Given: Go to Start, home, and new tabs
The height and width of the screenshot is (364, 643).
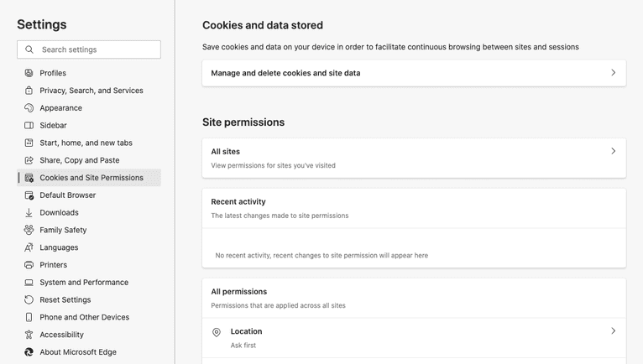Looking at the screenshot, I should (x=86, y=143).
